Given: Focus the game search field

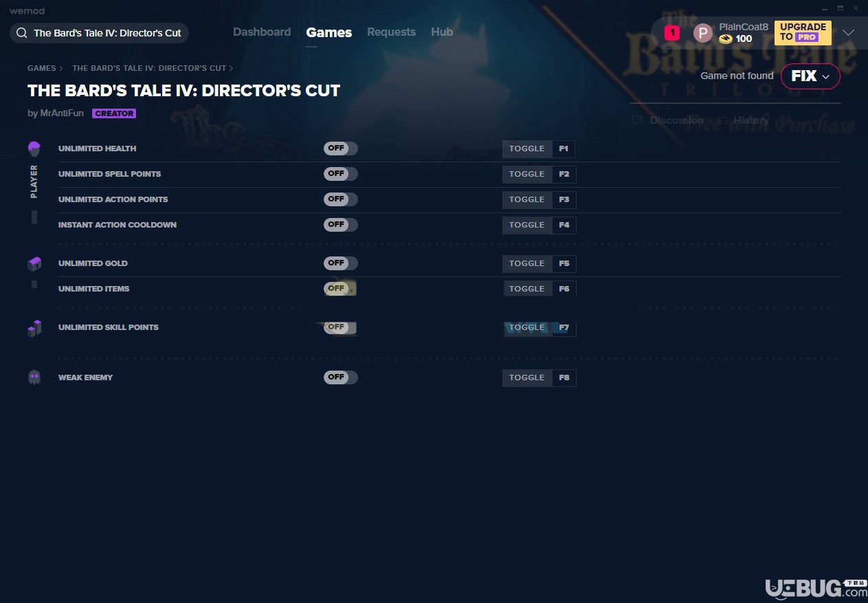Looking at the screenshot, I should pyautogui.click(x=99, y=33).
